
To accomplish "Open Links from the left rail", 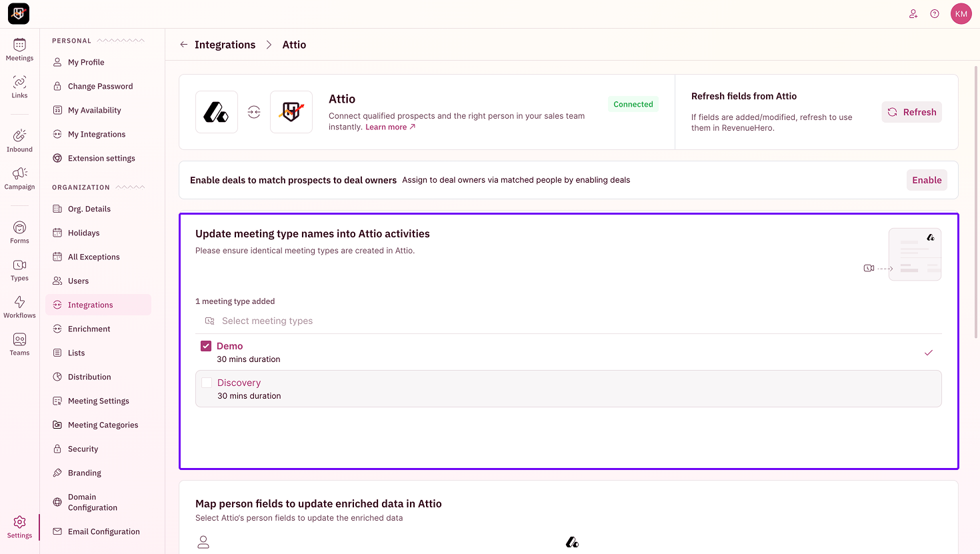I will 19,87.
